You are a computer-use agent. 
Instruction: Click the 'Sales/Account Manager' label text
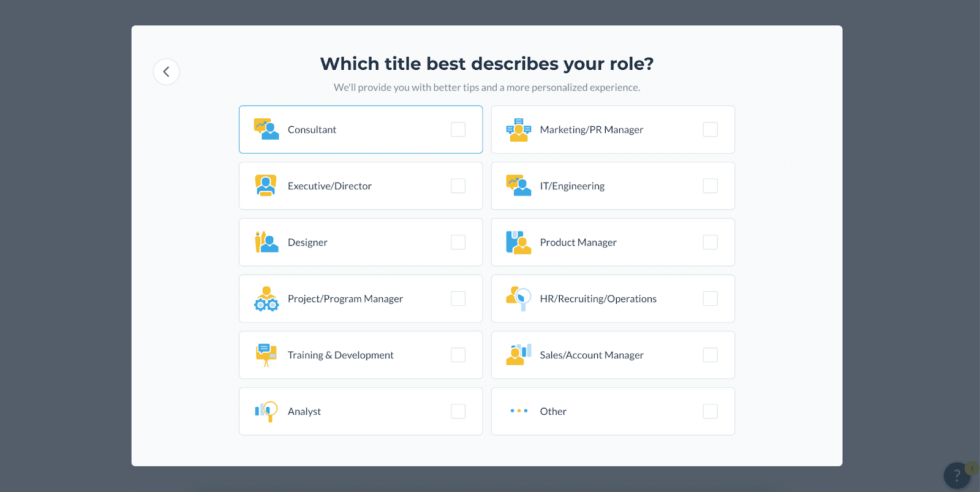pyautogui.click(x=592, y=355)
